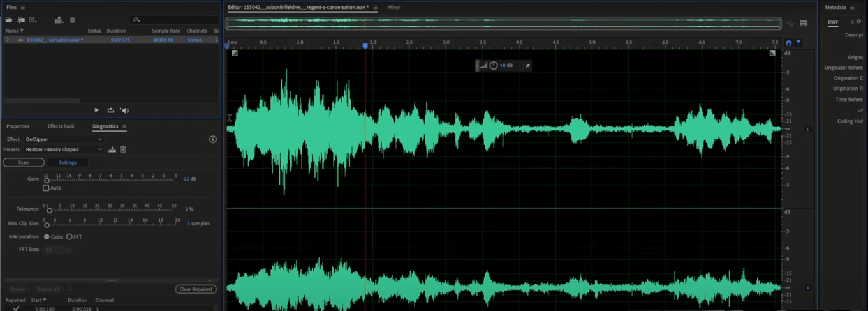Image resolution: width=868 pixels, height=311 pixels.
Task: Click the HUD amplitude knob
Action: 493,65
